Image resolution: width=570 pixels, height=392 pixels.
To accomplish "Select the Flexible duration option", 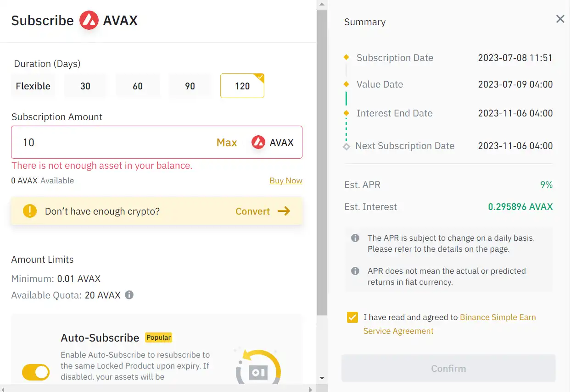I will pyautogui.click(x=33, y=86).
